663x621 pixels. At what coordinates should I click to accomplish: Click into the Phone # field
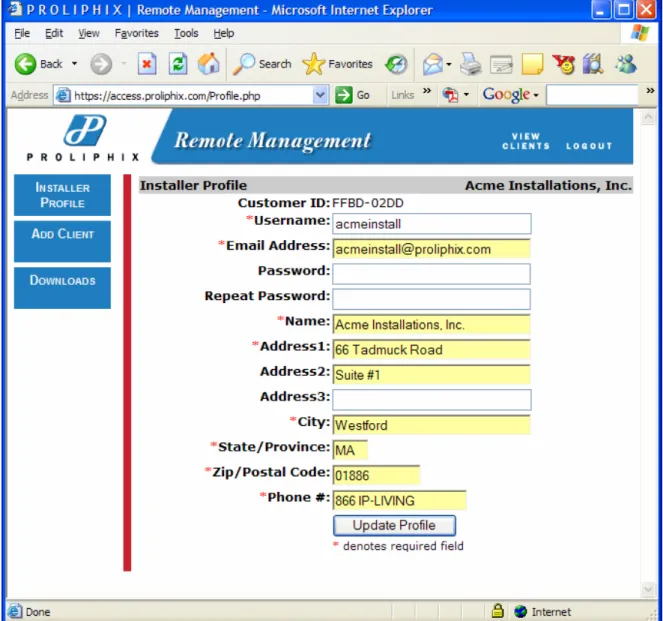(x=400, y=501)
